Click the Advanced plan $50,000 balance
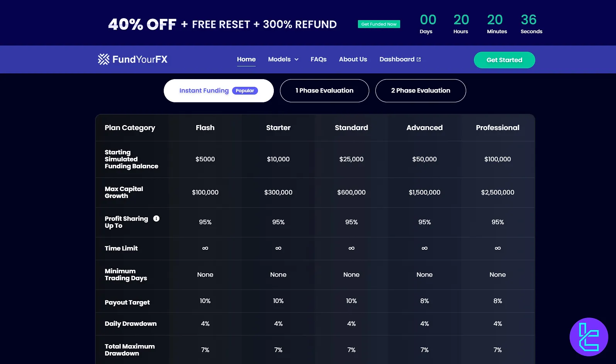Viewport: 616px width, 364px height. click(424, 159)
